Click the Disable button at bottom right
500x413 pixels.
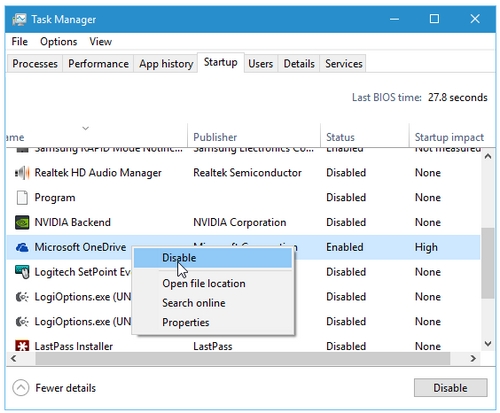point(450,388)
